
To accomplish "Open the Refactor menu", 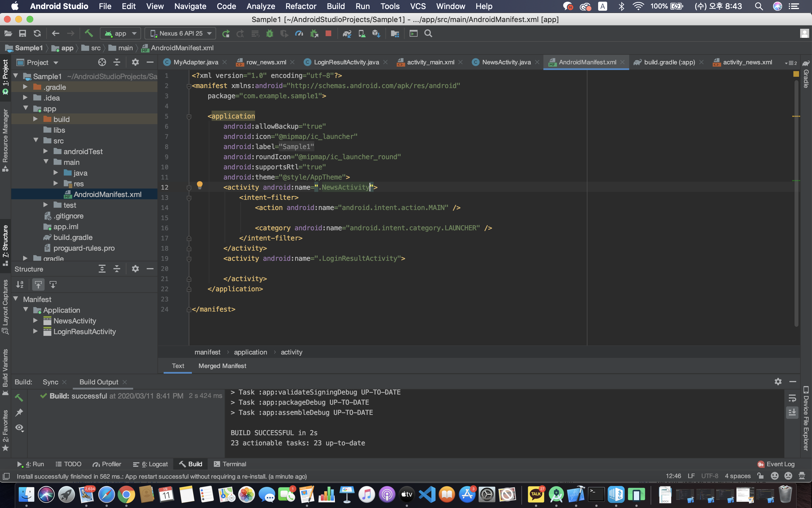I will coord(300,6).
